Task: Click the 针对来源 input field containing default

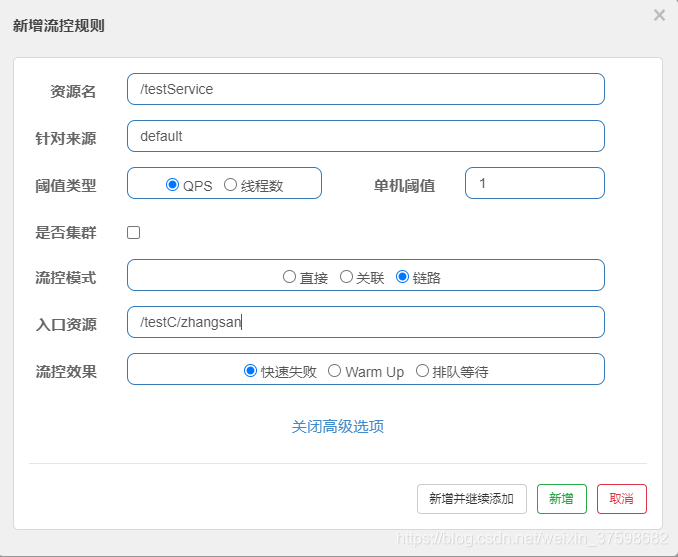Action: click(x=366, y=136)
